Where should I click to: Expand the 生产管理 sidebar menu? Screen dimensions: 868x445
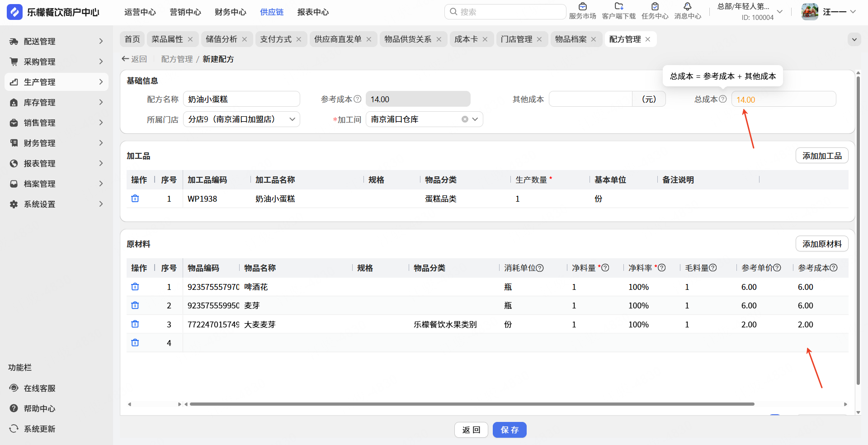(57, 82)
